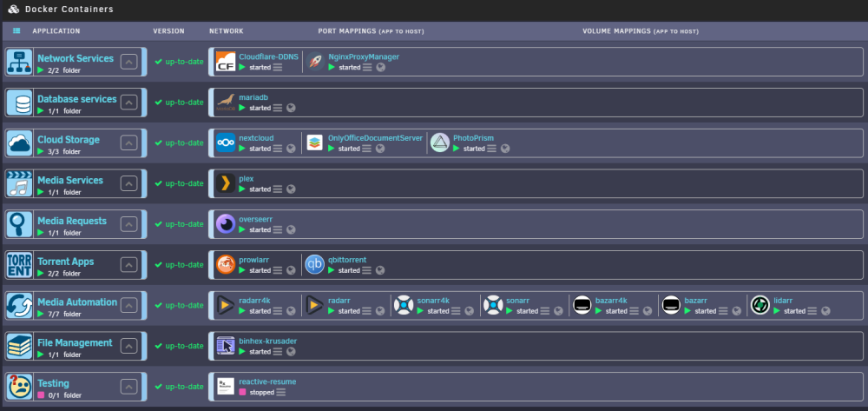Click the lidarr container icon
868x411 pixels.
pyautogui.click(x=760, y=305)
